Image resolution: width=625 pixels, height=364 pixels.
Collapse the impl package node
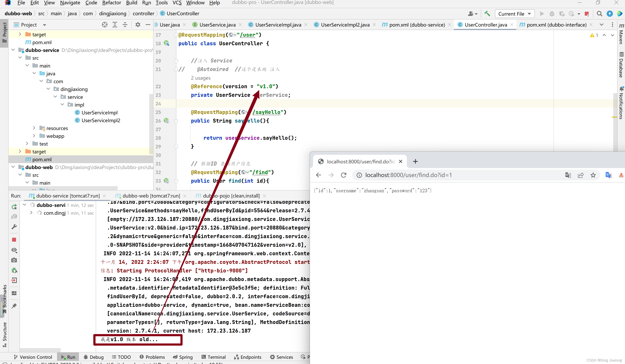(x=62, y=105)
